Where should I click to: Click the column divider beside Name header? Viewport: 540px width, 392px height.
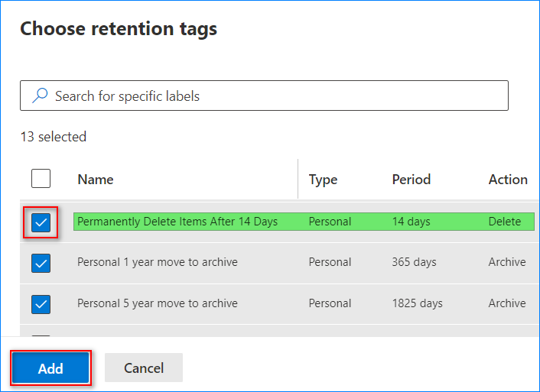coord(298,180)
